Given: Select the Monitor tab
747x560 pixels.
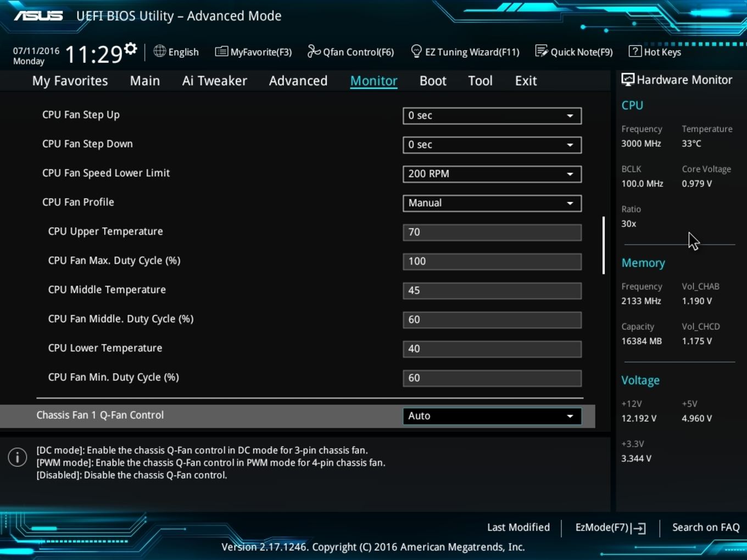Looking at the screenshot, I should point(374,81).
